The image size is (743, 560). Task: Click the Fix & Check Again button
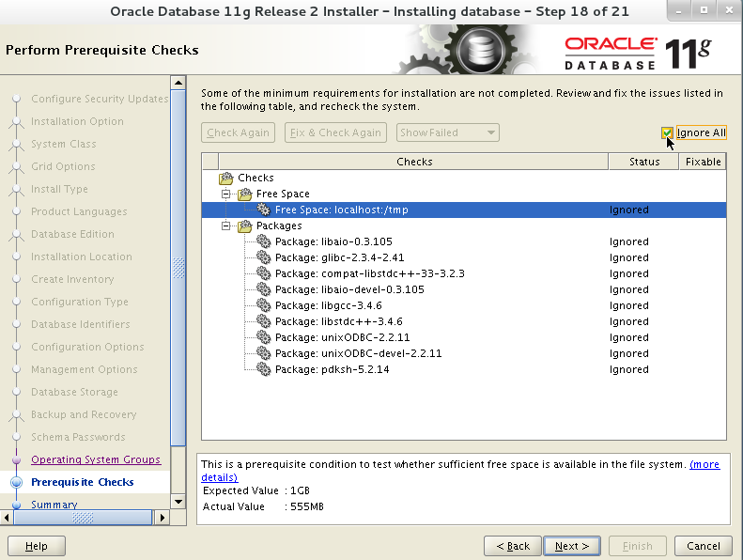click(x=335, y=132)
